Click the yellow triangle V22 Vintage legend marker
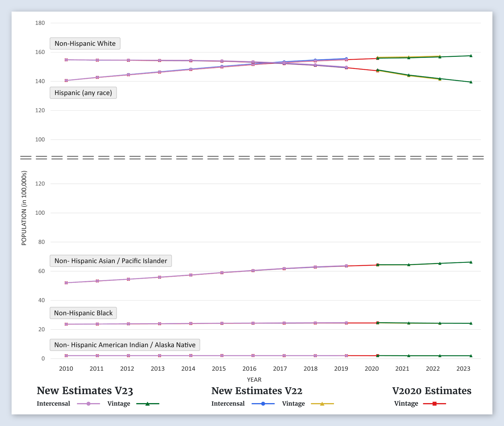This screenshot has width=504, height=426. tap(322, 404)
